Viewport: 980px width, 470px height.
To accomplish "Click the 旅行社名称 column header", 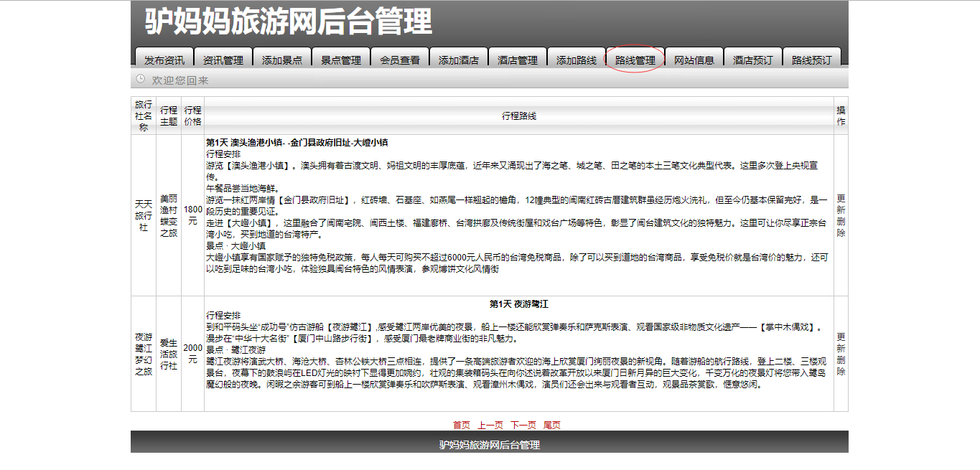I will click(x=144, y=116).
